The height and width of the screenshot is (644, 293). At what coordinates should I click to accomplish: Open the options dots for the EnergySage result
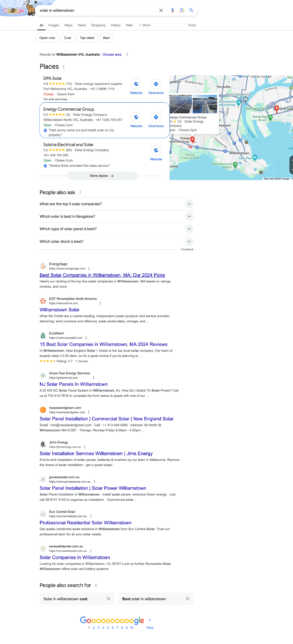tap(89, 269)
